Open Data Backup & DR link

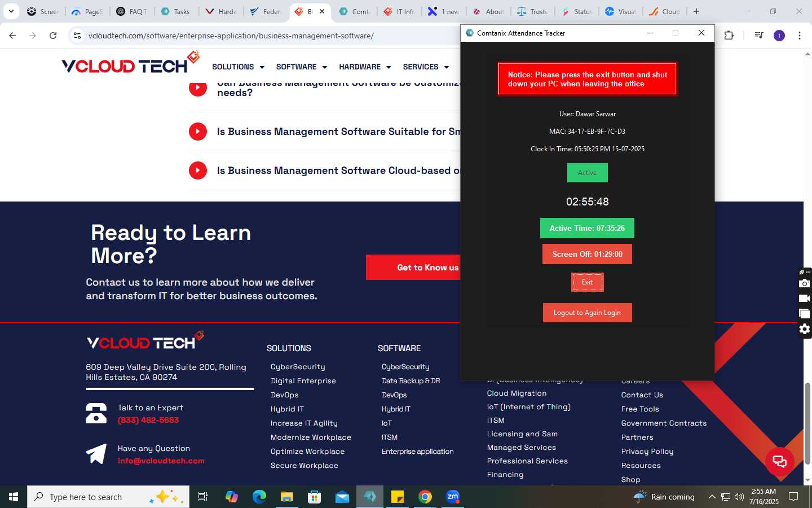coord(411,381)
